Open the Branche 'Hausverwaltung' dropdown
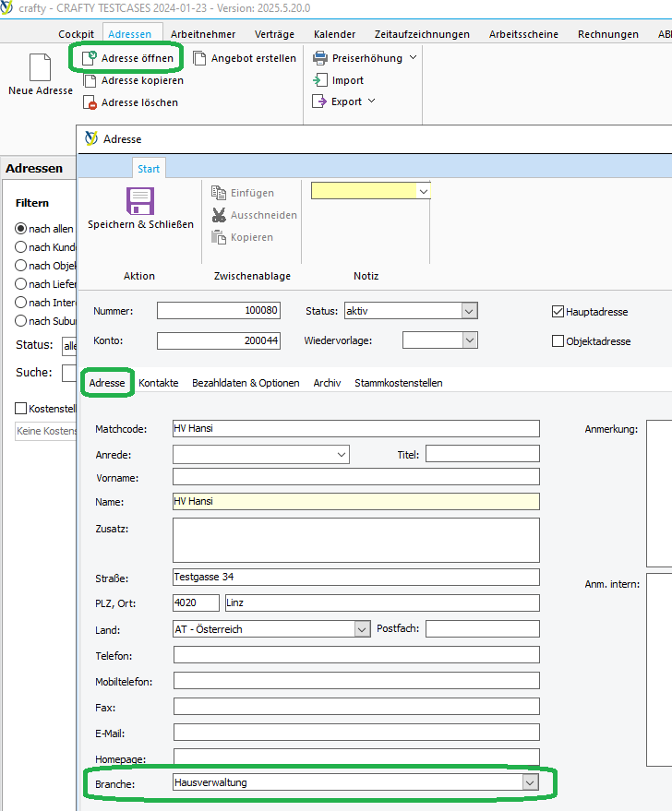This screenshot has height=811, width=672. tap(530, 782)
